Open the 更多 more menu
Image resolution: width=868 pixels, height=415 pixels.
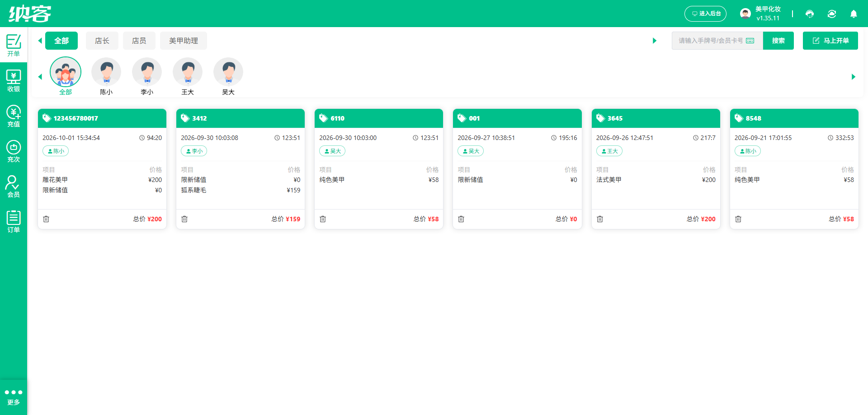coord(14,397)
